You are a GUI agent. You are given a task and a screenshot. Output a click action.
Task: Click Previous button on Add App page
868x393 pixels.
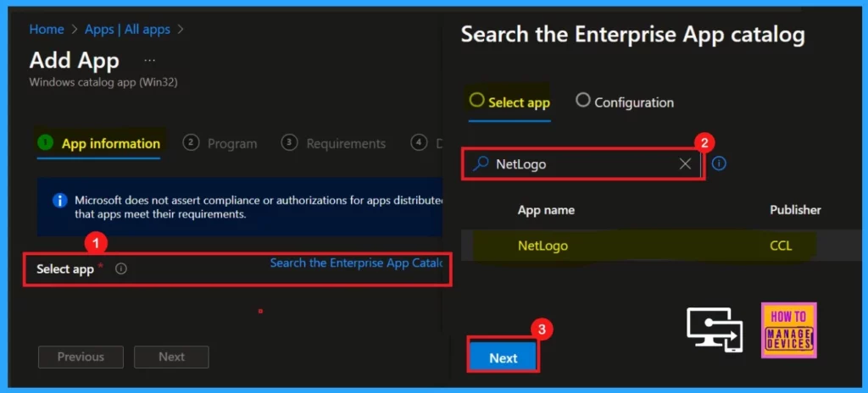click(x=81, y=357)
